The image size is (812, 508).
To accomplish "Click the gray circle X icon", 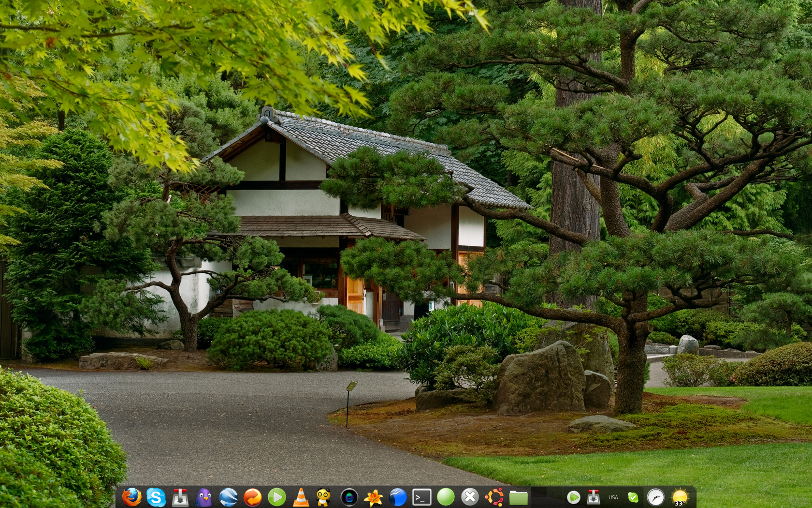I will point(470,497).
